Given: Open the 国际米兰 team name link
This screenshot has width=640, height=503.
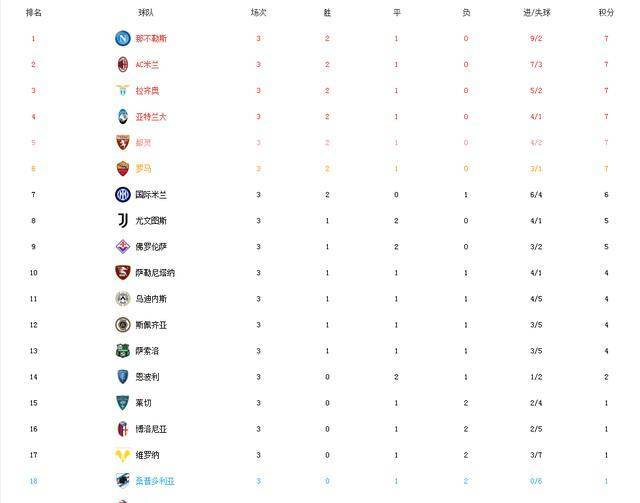Looking at the screenshot, I should coord(151,195).
